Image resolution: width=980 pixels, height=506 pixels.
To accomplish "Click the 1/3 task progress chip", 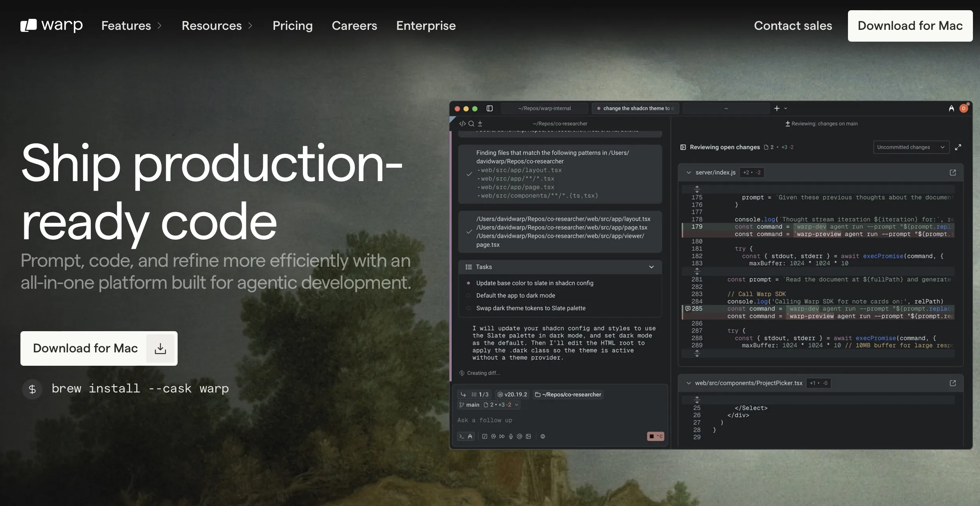I will 480,394.
